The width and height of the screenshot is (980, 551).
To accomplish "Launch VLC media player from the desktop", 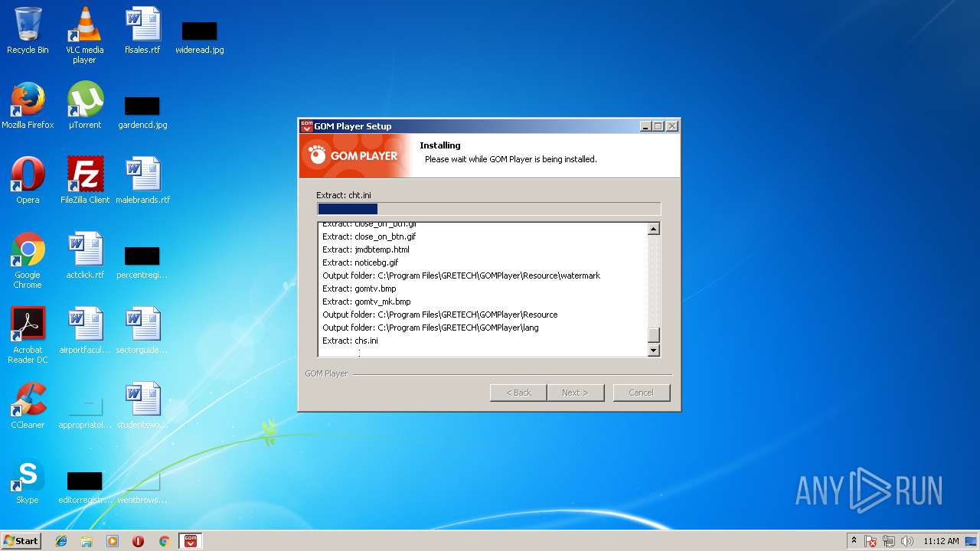I will click(x=84, y=35).
